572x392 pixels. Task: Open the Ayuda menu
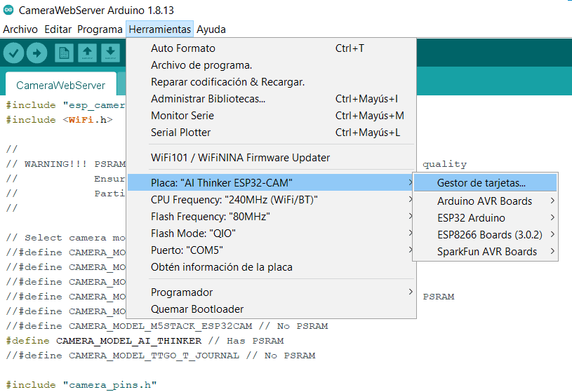click(x=211, y=29)
